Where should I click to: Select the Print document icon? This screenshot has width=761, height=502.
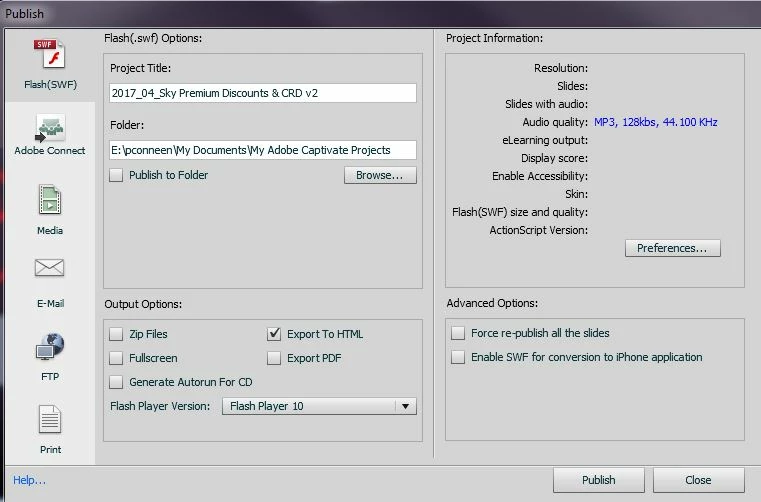coord(50,419)
